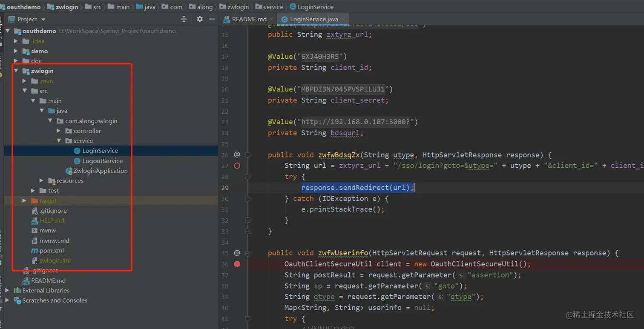Click the target folder icon
The height and width of the screenshot is (329, 644).
coord(34,200)
